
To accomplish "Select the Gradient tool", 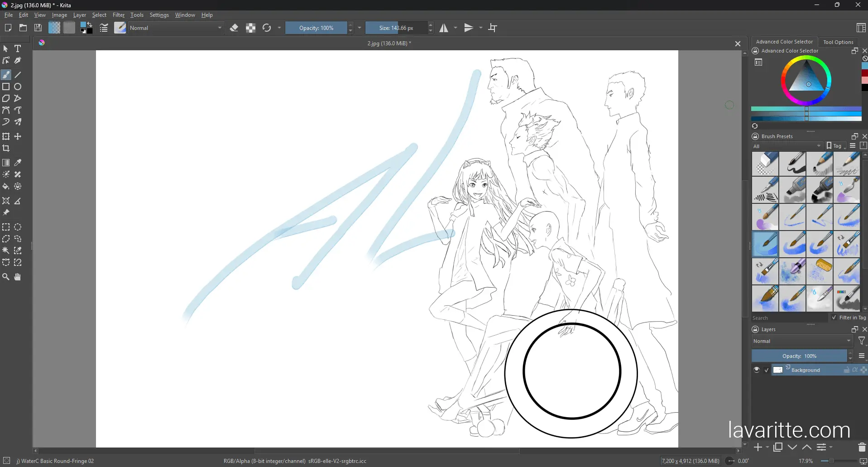I will pos(6,163).
